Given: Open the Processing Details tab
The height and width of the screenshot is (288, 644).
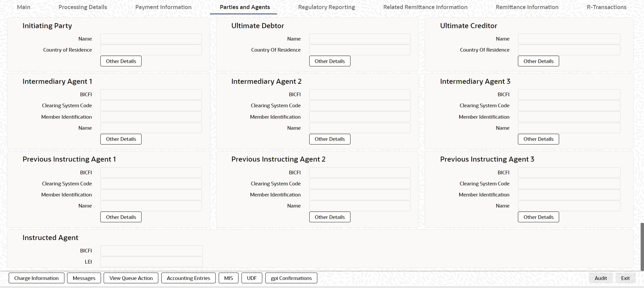Looking at the screenshot, I should tap(83, 7).
